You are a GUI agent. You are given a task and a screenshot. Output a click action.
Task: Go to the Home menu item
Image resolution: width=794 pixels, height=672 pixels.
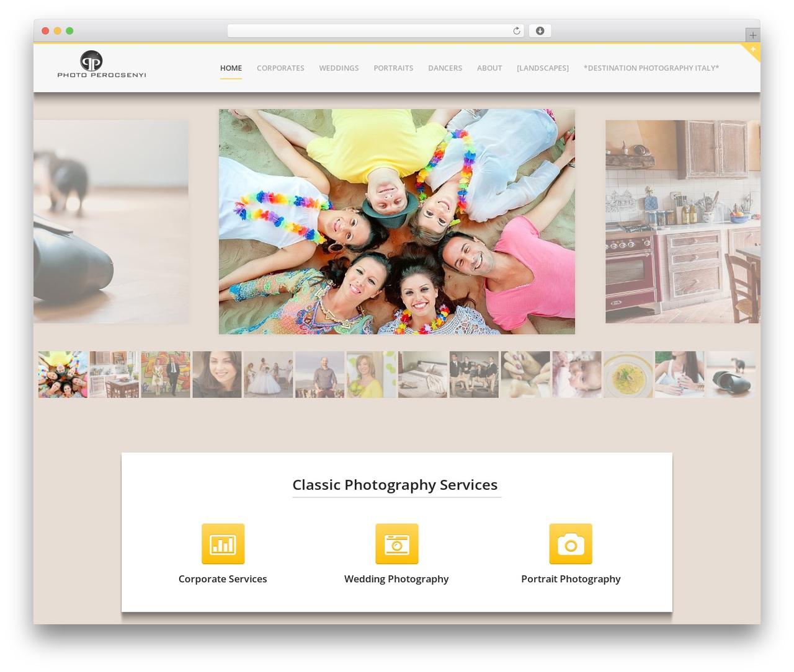click(x=231, y=68)
